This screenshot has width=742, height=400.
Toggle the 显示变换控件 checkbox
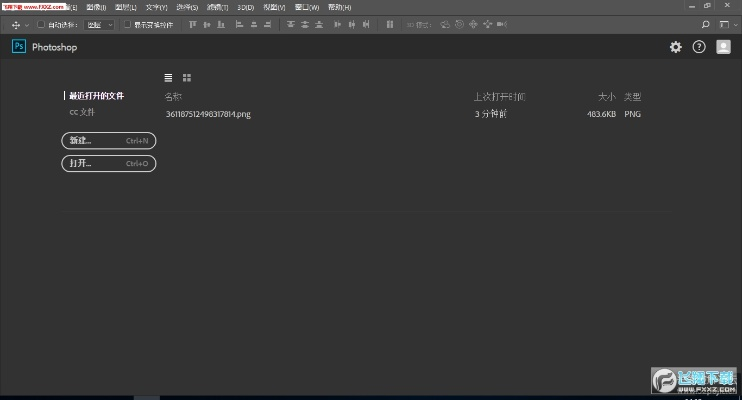(x=127, y=24)
